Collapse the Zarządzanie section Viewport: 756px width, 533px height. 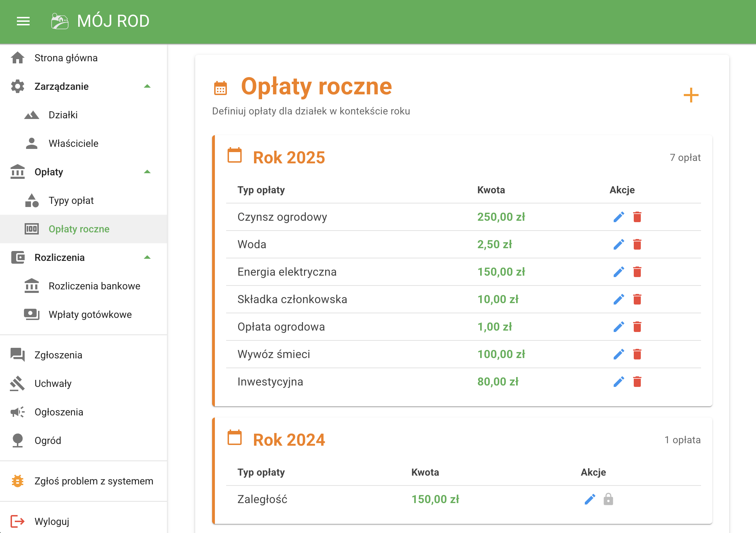(147, 86)
